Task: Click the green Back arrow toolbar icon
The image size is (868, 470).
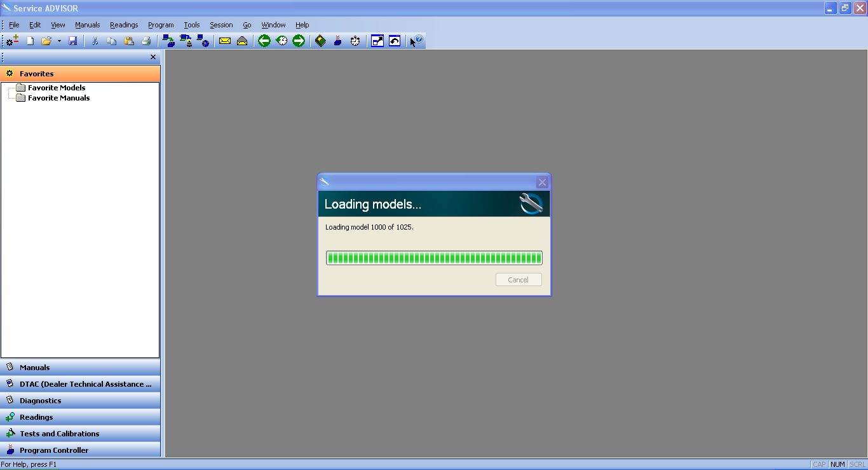Action: (x=264, y=41)
